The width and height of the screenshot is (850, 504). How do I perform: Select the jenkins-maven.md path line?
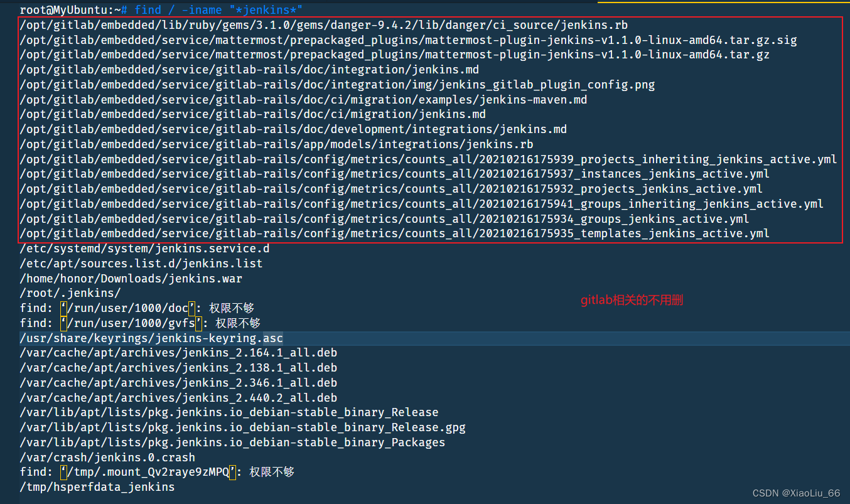[x=303, y=100]
